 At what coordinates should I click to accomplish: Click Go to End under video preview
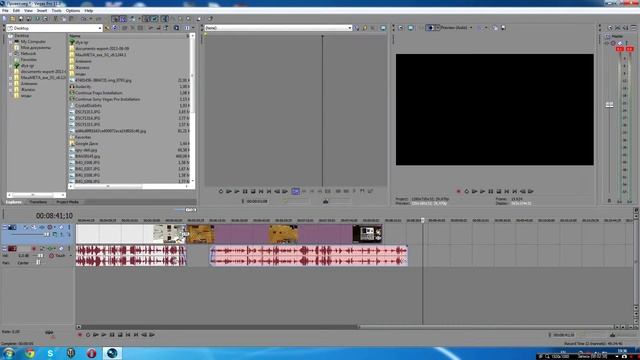click(x=515, y=191)
